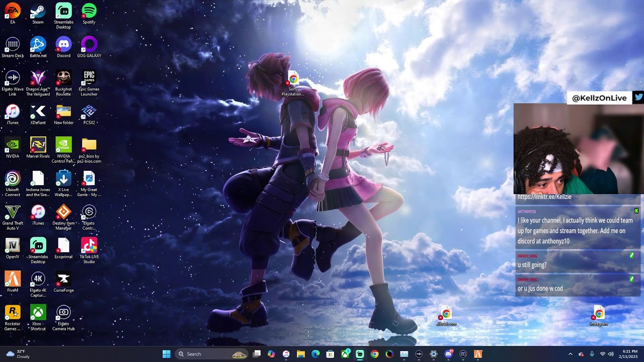644x362 pixels.
Task: Open the Discord desktop icon
Action: [x=63, y=45]
